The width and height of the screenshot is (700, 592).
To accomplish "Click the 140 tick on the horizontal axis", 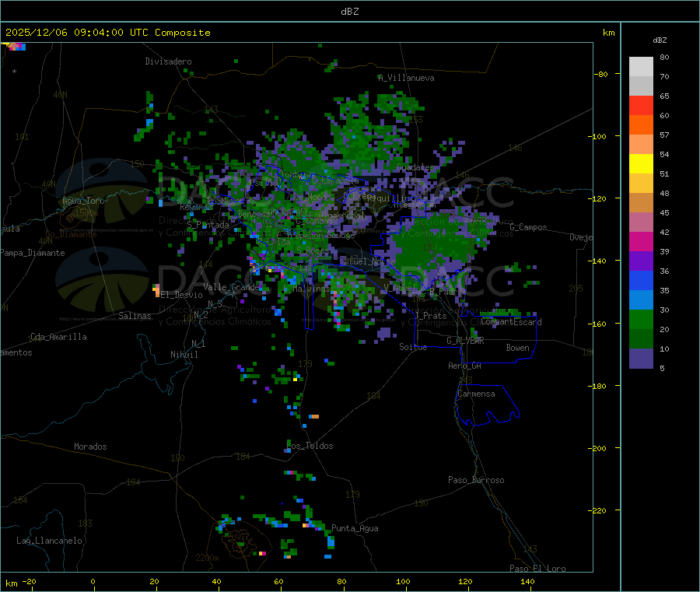I will tap(527, 581).
